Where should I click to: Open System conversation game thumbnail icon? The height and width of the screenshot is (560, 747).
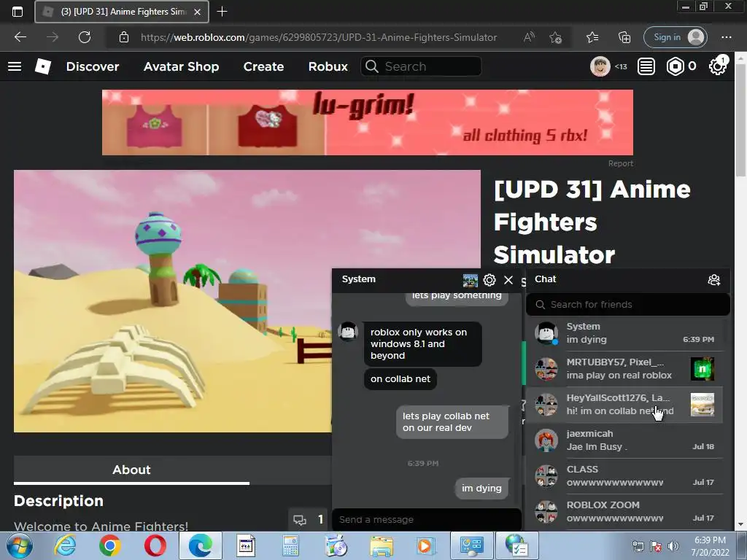(x=471, y=280)
